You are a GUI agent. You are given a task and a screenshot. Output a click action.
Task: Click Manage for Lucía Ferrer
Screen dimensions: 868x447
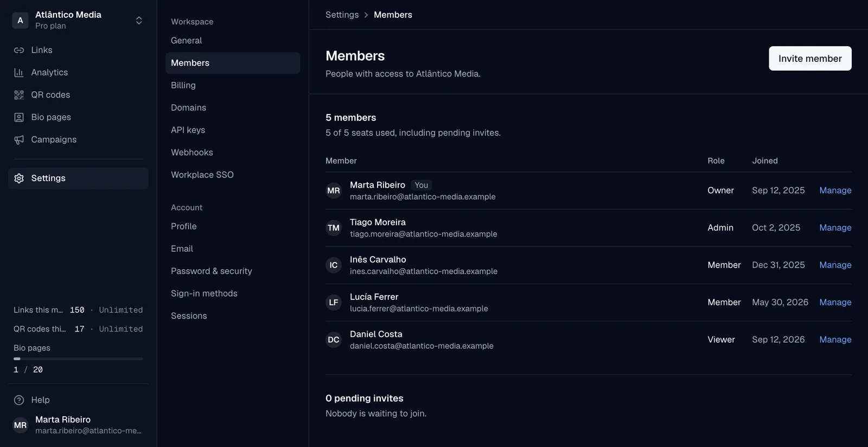(x=835, y=302)
